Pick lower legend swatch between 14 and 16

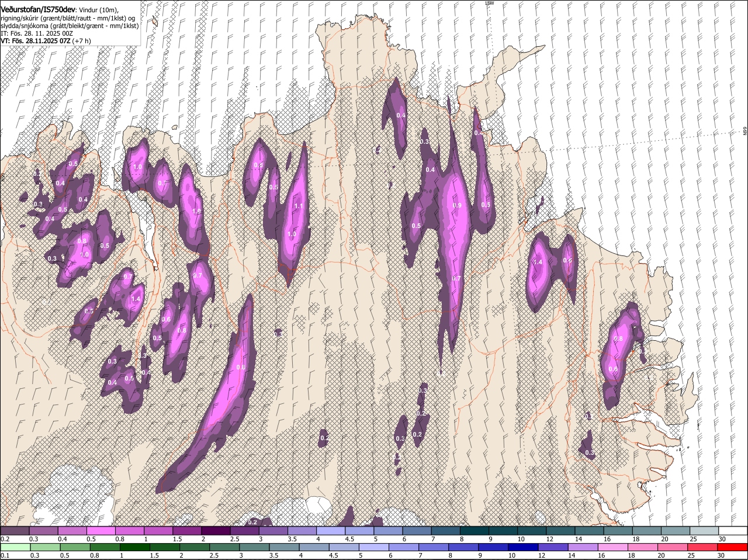coord(582,547)
